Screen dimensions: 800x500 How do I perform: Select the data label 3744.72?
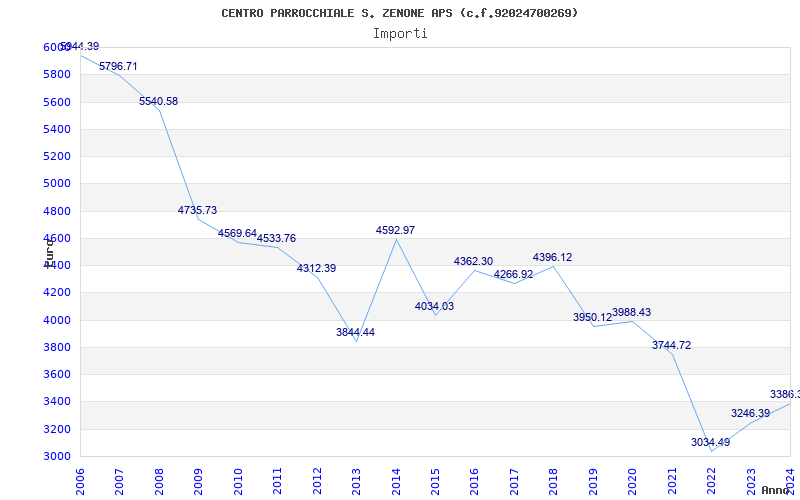coord(671,345)
